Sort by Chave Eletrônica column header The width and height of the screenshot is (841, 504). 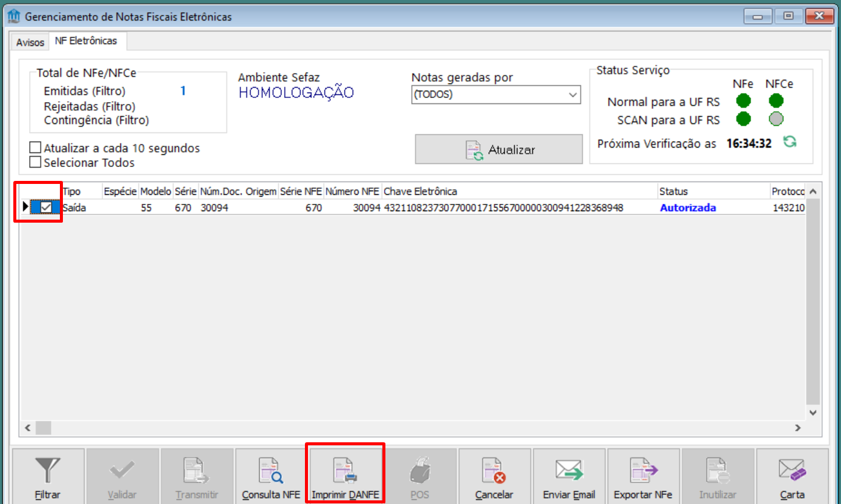[x=520, y=191]
